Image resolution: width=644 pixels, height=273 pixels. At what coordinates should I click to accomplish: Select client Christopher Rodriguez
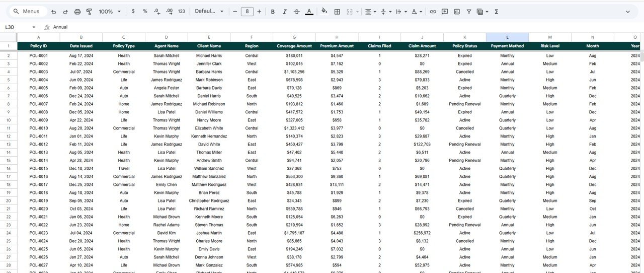coord(209,201)
